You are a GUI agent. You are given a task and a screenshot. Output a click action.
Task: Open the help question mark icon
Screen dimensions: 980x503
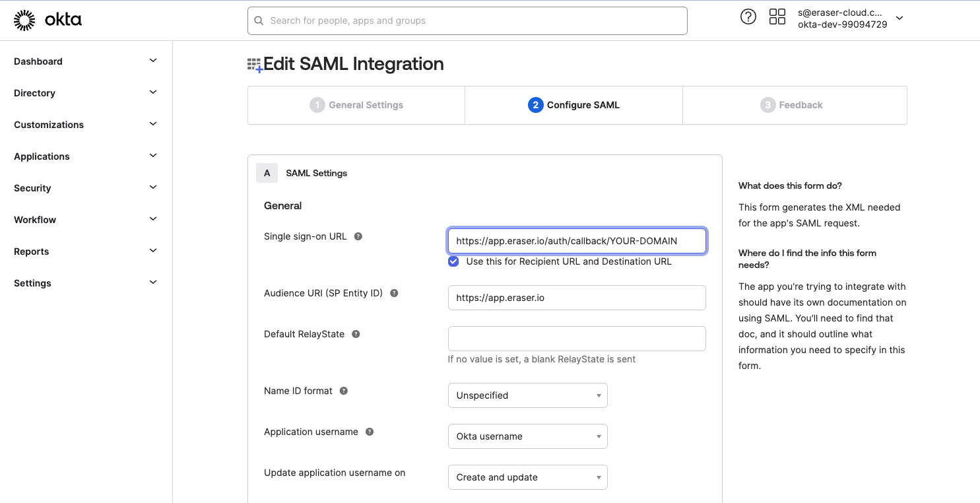coord(748,17)
